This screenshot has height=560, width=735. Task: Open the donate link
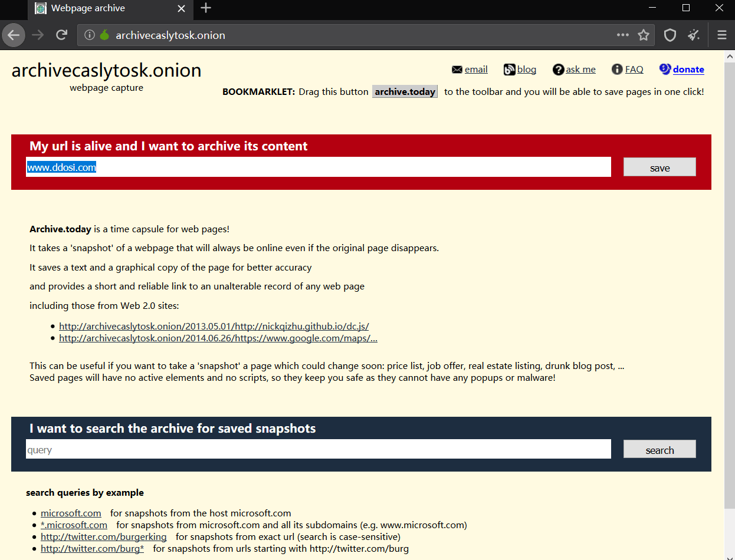688,70
